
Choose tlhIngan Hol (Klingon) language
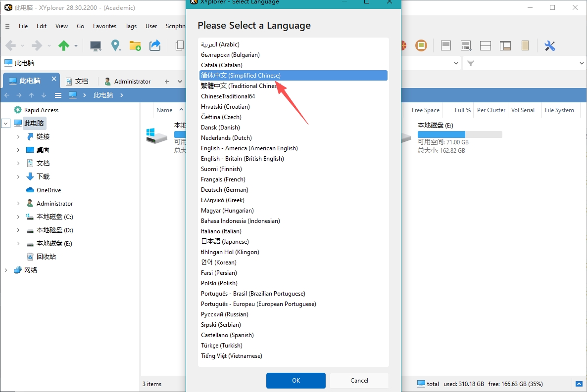(293, 252)
